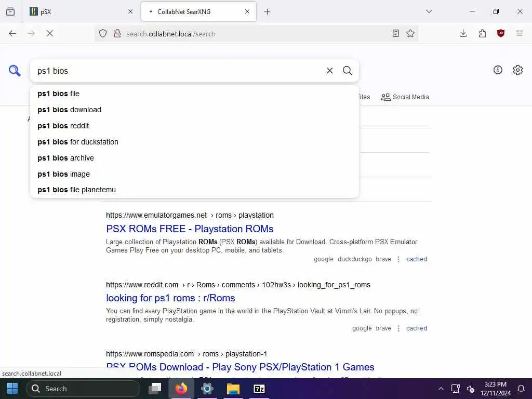List all tabs dropdown

(429, 11)
